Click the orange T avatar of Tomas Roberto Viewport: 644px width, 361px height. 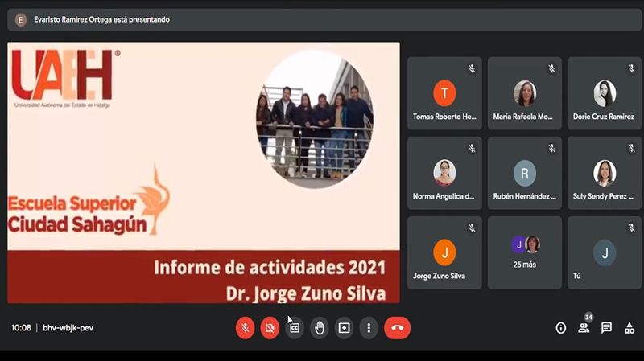point(444,93)
